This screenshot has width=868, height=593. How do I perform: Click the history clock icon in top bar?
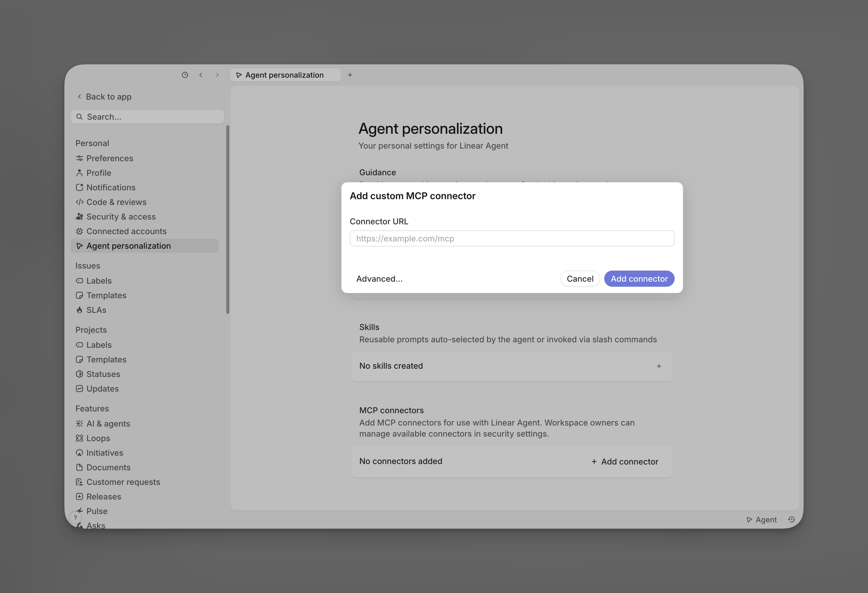click(185, 75)
